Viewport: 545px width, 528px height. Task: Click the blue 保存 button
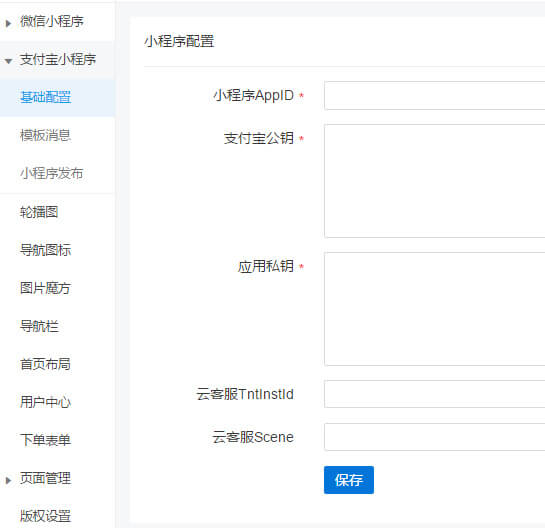pyautogui.click(x=349, y=480)
